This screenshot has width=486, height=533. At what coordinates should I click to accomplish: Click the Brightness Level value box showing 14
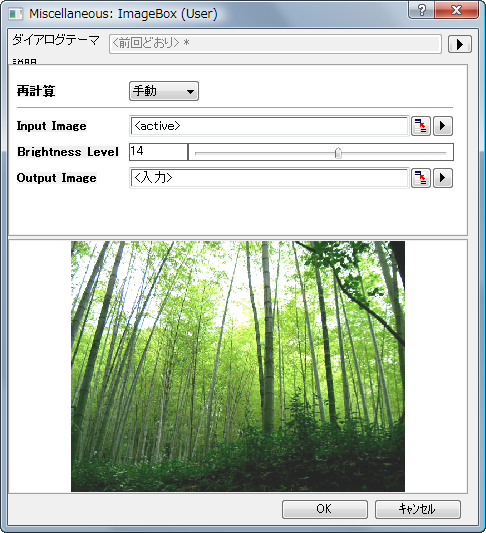pyautogui.click(x=158, y=152)
